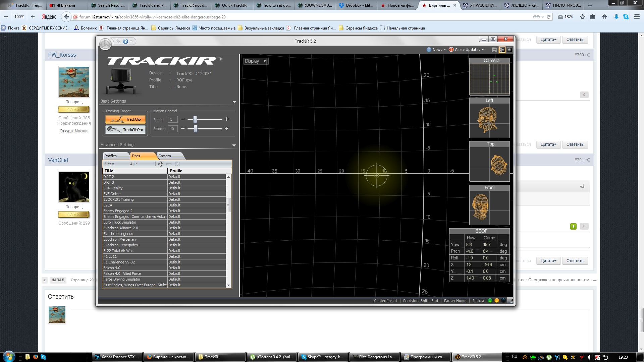Click the Camera preview thumbnail
Image resolution: width=644 pixels, height=362 pixels.
point(489,77)
